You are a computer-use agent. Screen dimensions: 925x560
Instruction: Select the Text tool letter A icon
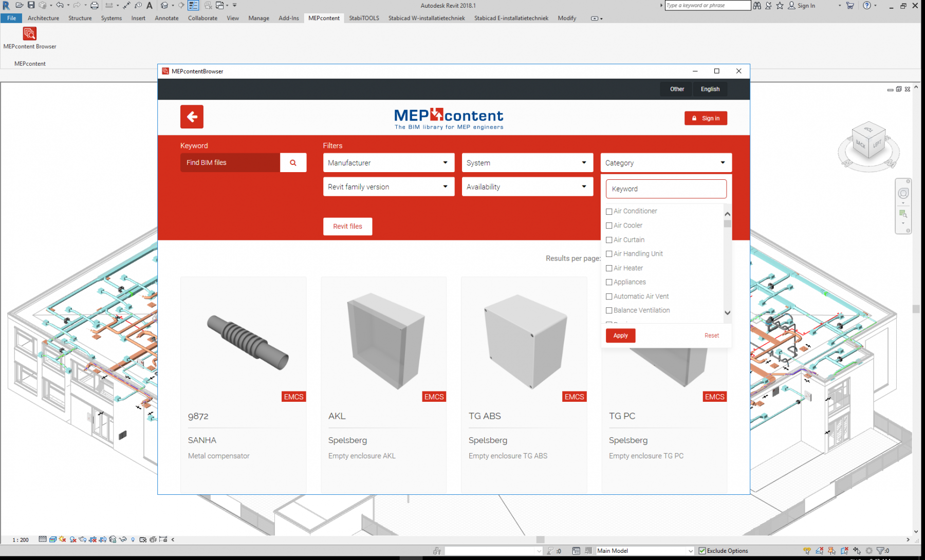(x=150, y=5)
